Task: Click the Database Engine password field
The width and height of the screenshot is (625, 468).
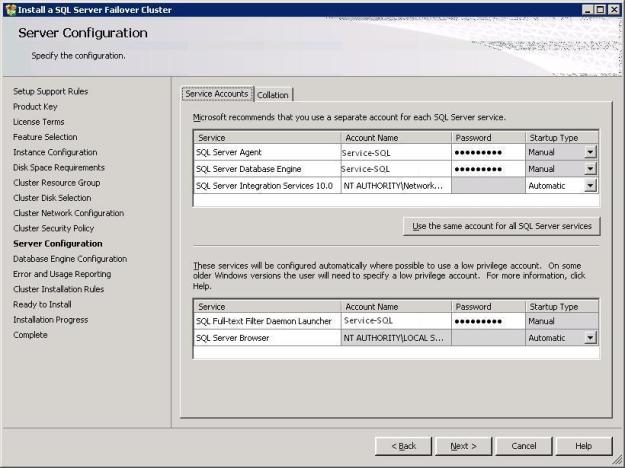Action: pos(487,169)
